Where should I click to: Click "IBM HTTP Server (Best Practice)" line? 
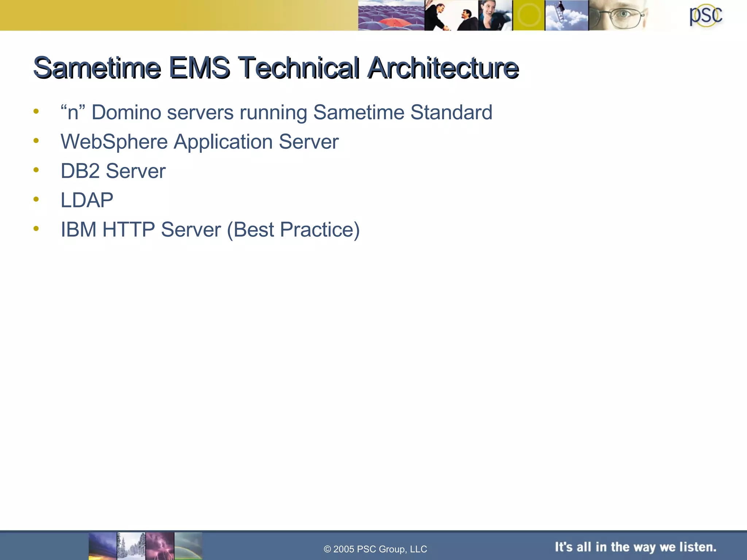coord(210,230)
